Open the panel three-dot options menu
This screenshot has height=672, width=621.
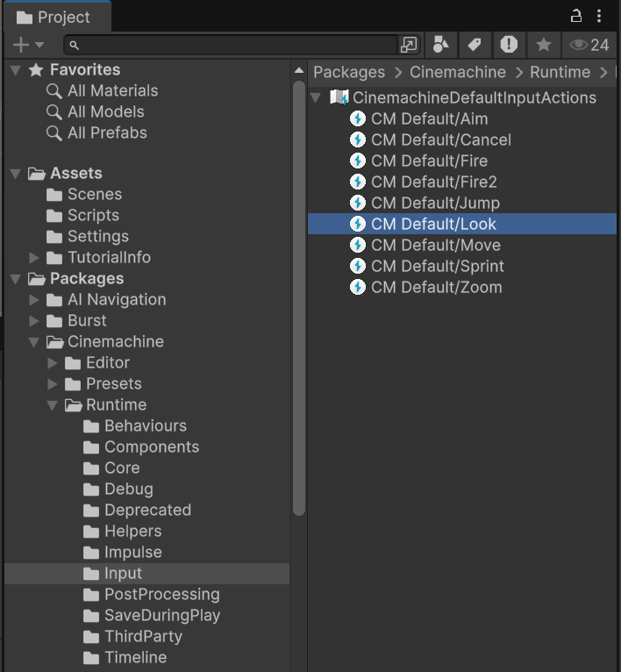600,16
